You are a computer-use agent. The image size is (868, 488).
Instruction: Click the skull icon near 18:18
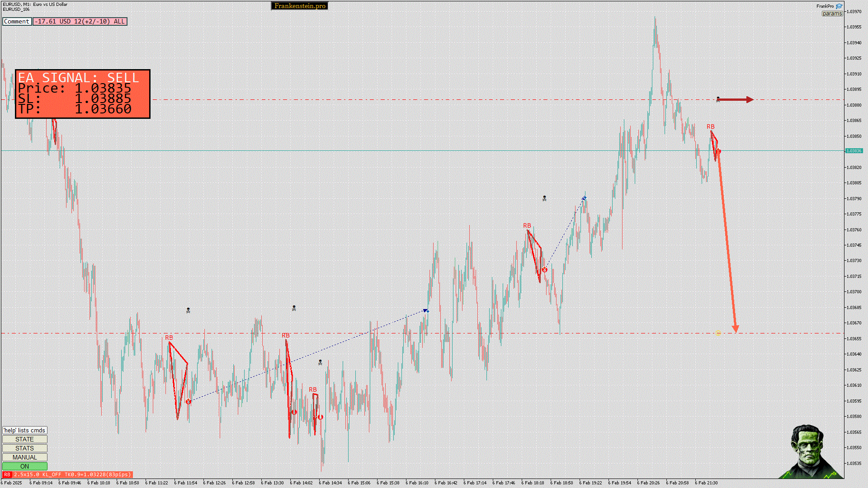544,198
